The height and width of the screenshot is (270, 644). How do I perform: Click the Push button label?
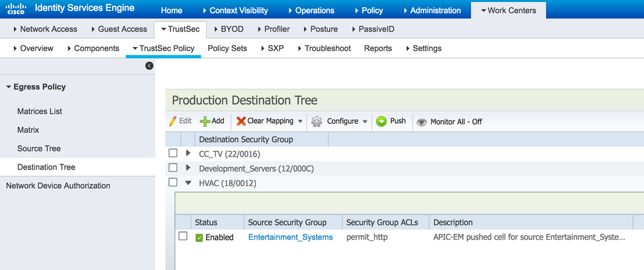point(398,121)
